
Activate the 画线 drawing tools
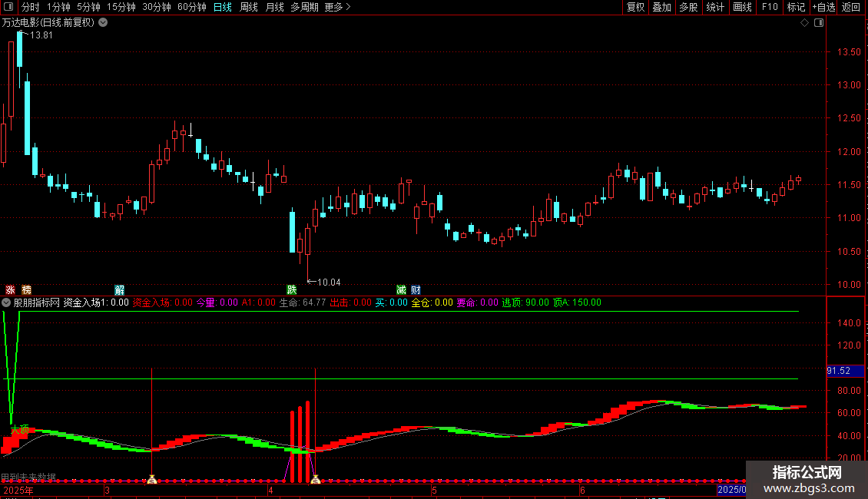point(742,7)
